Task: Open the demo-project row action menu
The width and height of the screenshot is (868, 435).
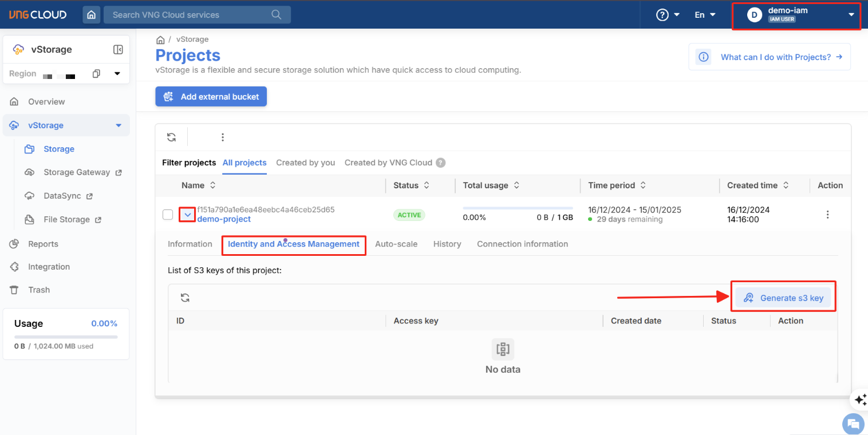Action: pos(827,215)
